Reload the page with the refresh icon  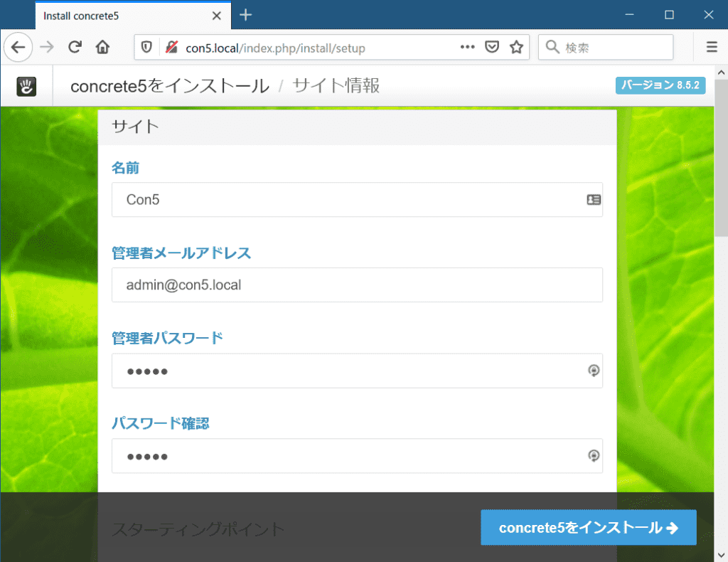coord(75,48)
